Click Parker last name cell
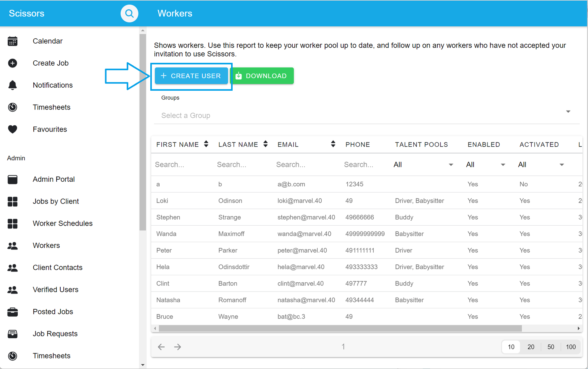 coord(228,250)
